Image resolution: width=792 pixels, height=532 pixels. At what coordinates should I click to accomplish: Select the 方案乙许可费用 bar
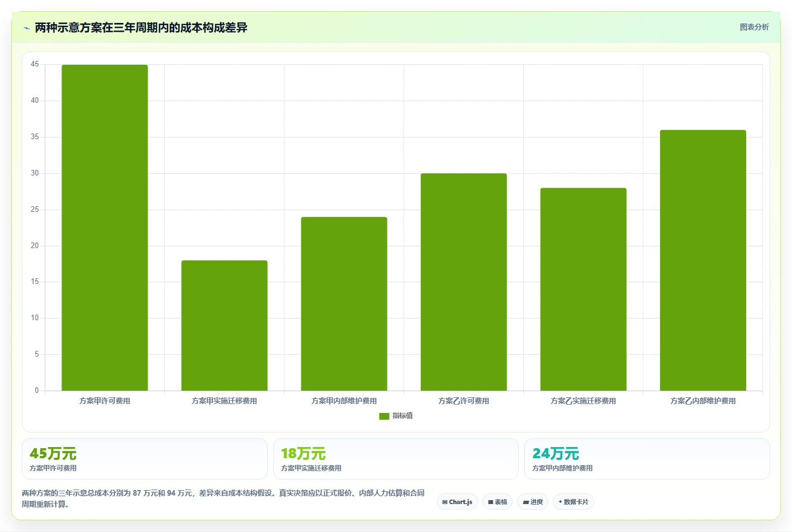tap(463, 282)
